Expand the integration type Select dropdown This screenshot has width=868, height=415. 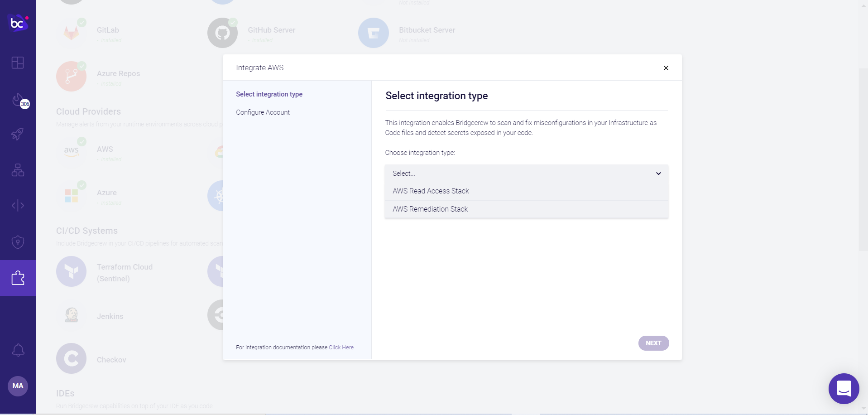pos(526,174)
